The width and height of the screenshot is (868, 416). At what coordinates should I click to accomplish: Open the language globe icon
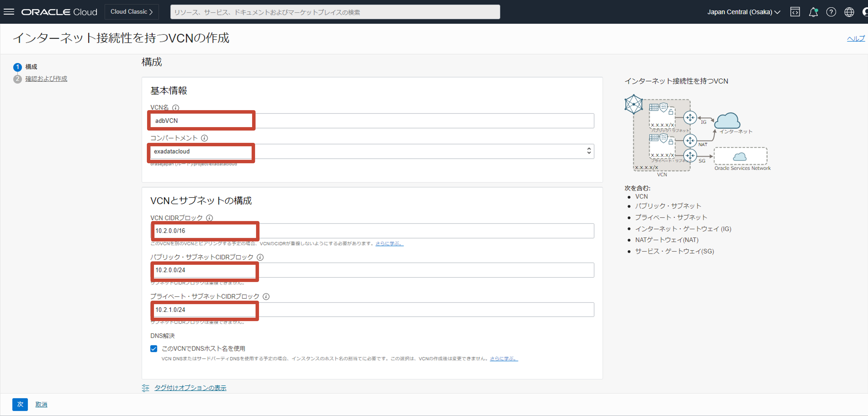click(x=849, y=12)
